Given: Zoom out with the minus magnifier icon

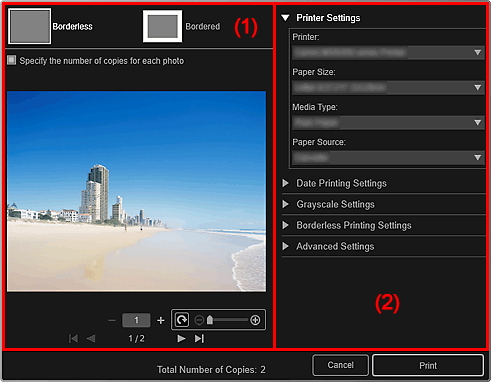Looking at the screenshot, I should pos(199,320).
